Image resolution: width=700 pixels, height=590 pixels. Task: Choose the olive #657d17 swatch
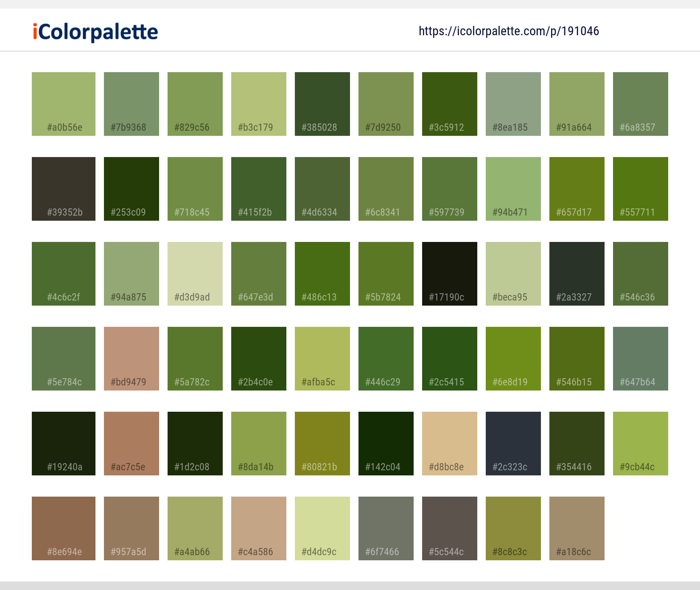[x=577, y=189]
